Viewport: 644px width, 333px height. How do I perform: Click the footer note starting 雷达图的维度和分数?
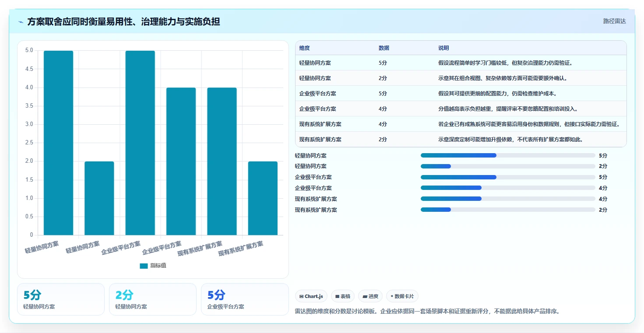[428, 312]
